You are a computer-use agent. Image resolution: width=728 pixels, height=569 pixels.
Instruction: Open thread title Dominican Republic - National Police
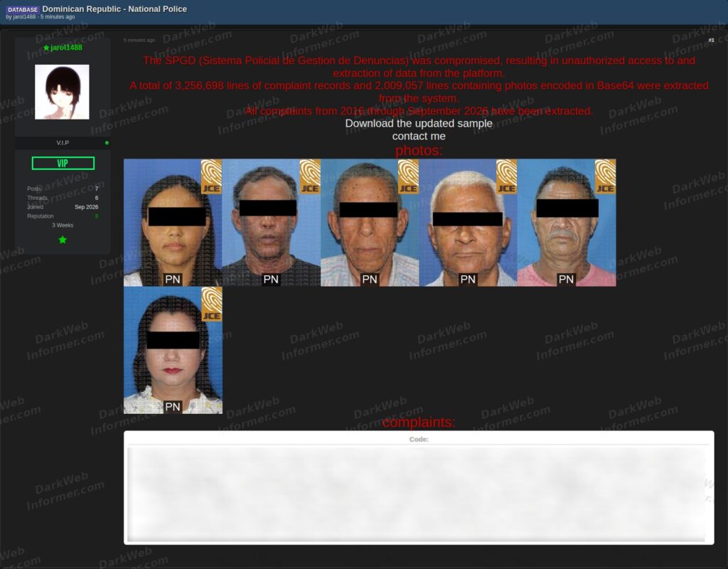point(114,9)
